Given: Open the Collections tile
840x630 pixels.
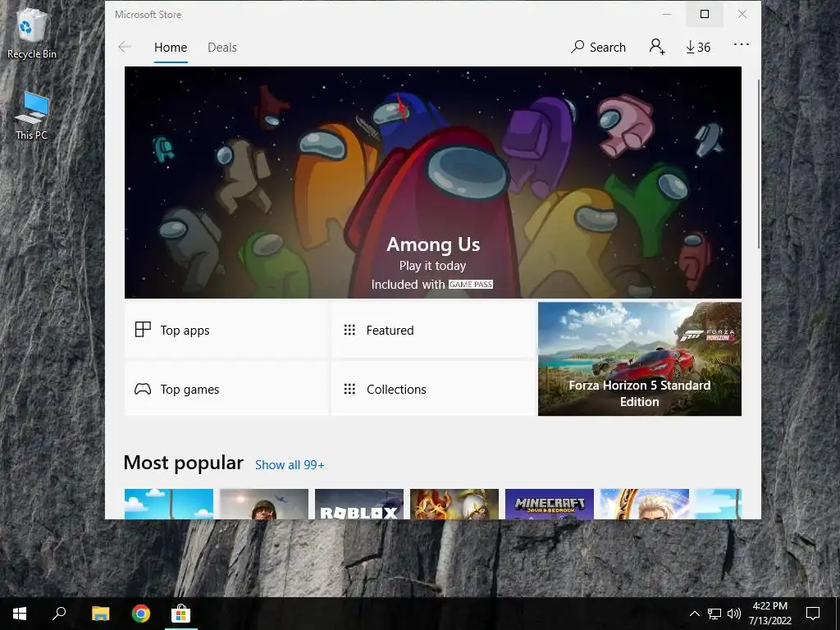Looking at the screenshot, I should click(433, 389).
